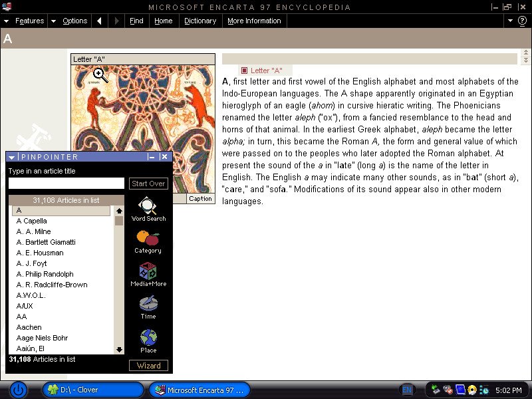
Task: Click Find in the menu bar
Action: [x=136, y=21]
